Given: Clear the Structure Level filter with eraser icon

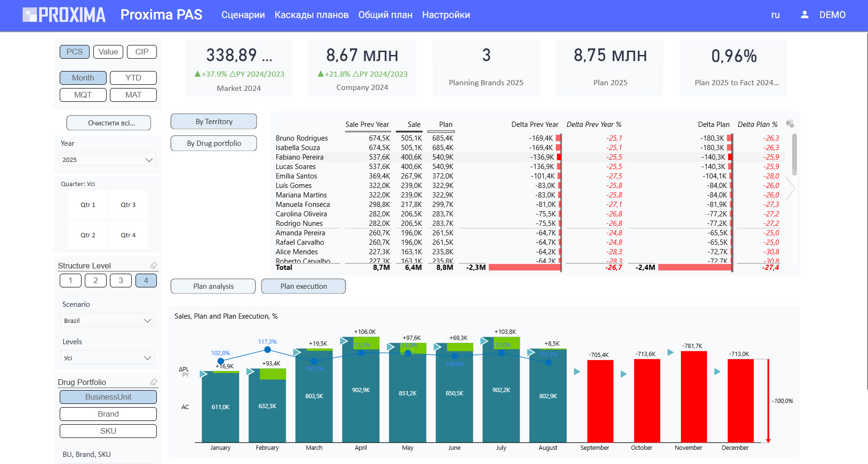Looking at the screenshot, I should [x=154, y=266].
